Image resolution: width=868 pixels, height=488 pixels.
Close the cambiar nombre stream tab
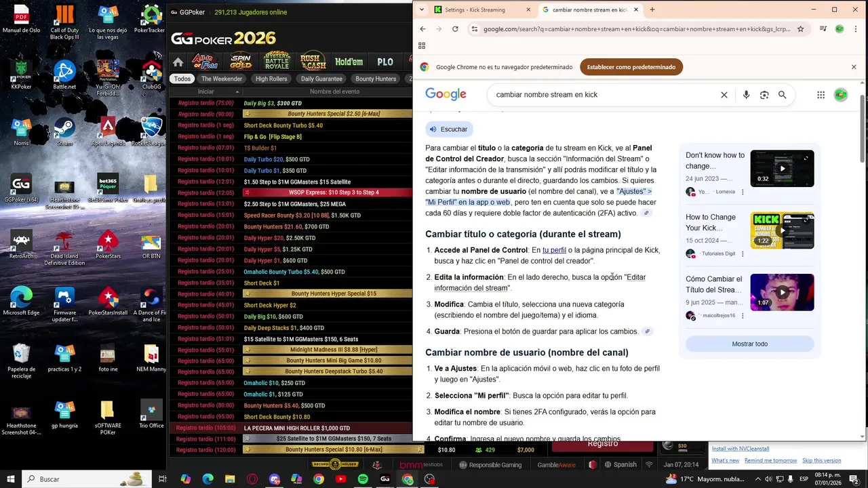(x=636, y=9)
